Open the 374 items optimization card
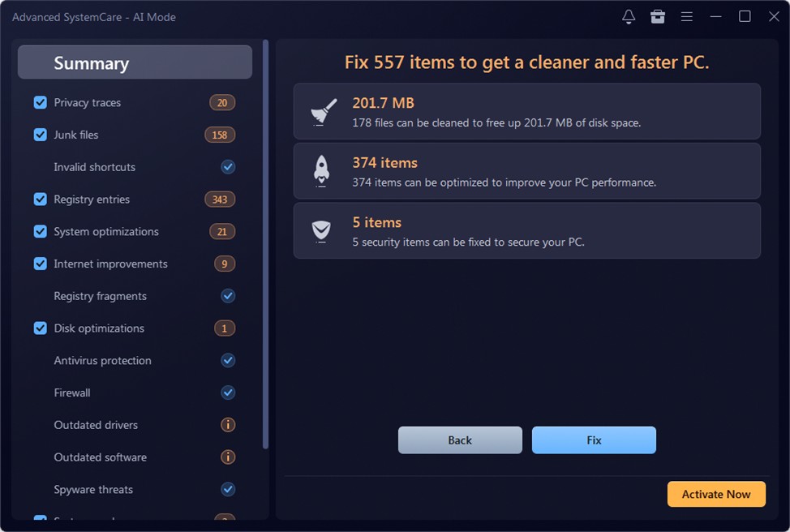This screenshot has width=790, height=532. pyautogui.click(x=527, y=171)
